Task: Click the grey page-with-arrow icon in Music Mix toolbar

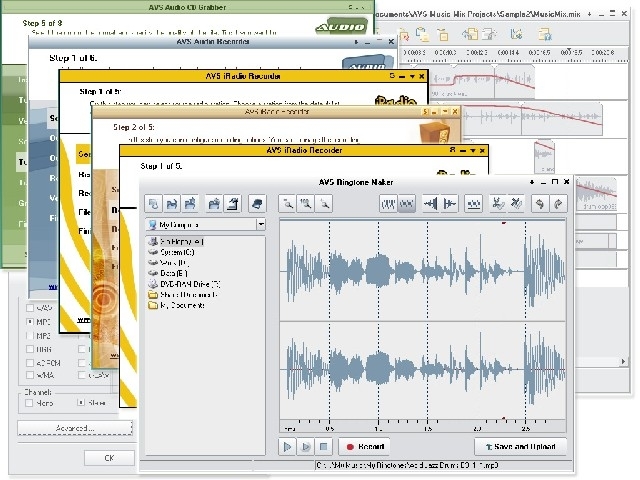Action: coord(488,34)
